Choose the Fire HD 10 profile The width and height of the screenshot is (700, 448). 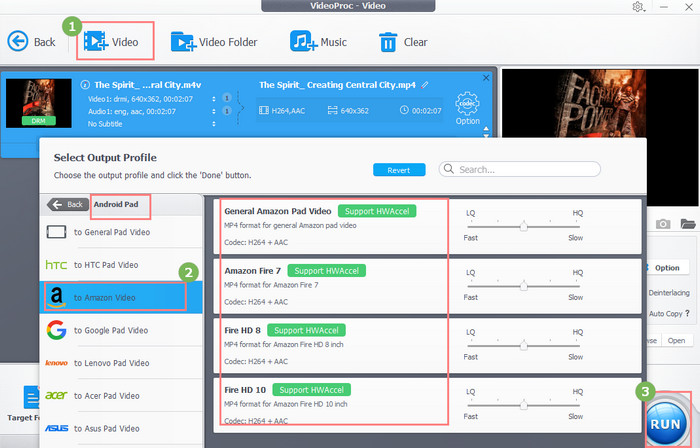point(427,405)
